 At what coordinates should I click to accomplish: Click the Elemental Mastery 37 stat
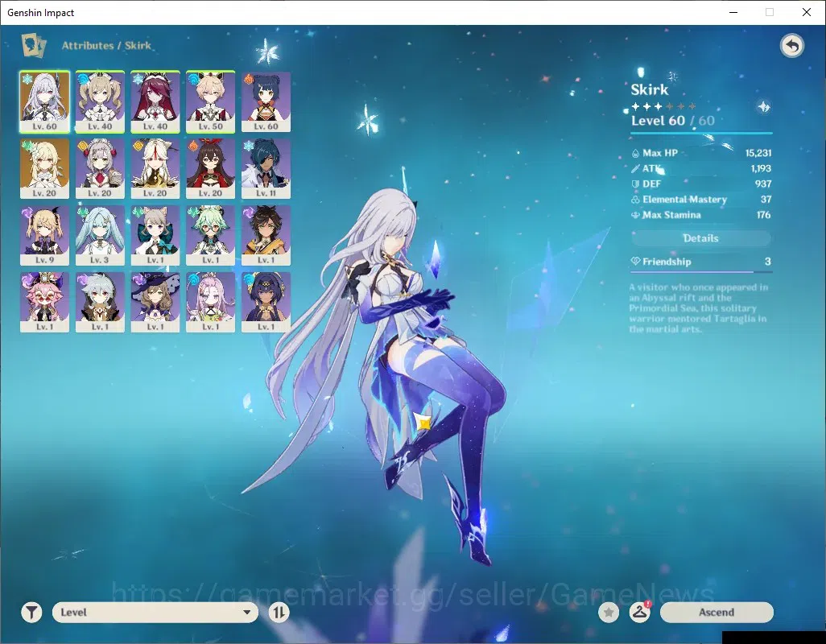(701, 200)
